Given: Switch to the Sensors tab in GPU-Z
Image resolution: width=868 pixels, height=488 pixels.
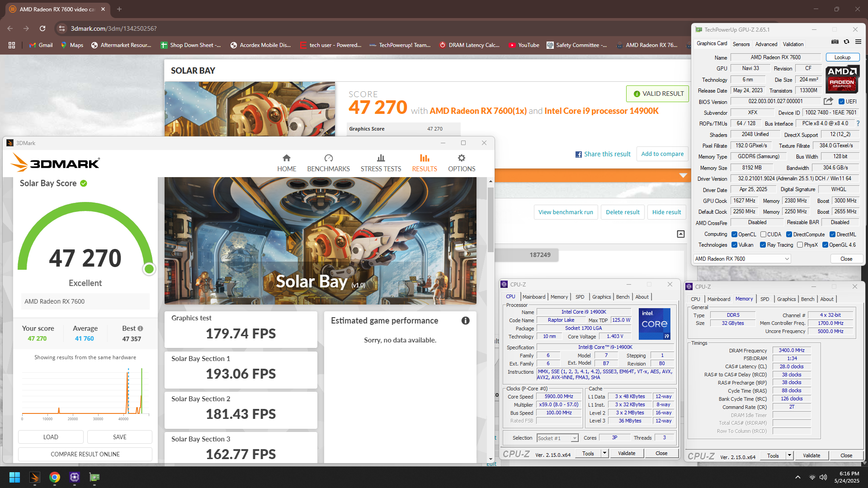Looking at the screenshot, I should [x=741, y=44].
